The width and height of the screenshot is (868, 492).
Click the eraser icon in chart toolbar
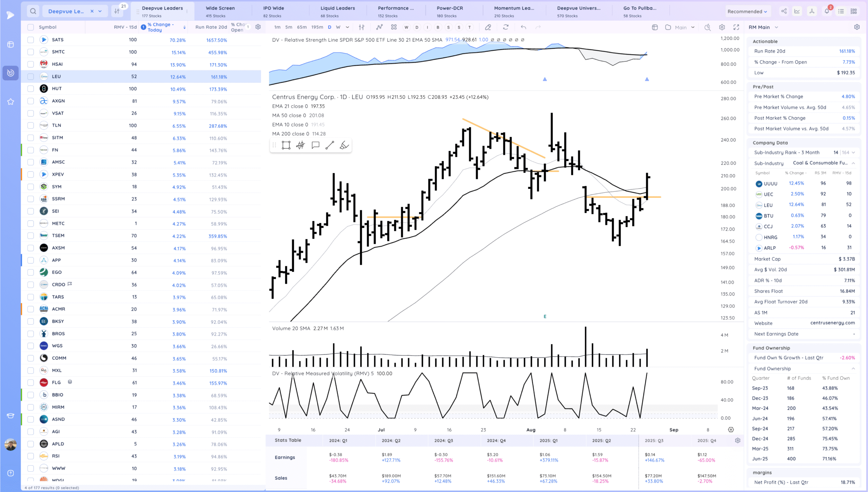[x=488, y=27]
